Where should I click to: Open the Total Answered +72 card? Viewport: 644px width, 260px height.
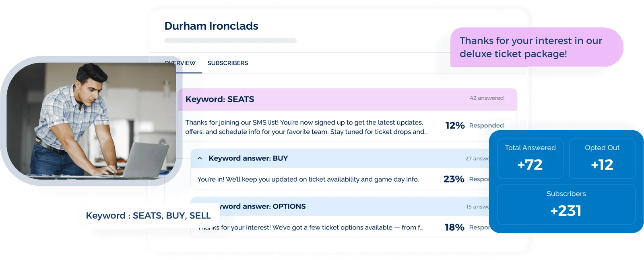point(530,158)
